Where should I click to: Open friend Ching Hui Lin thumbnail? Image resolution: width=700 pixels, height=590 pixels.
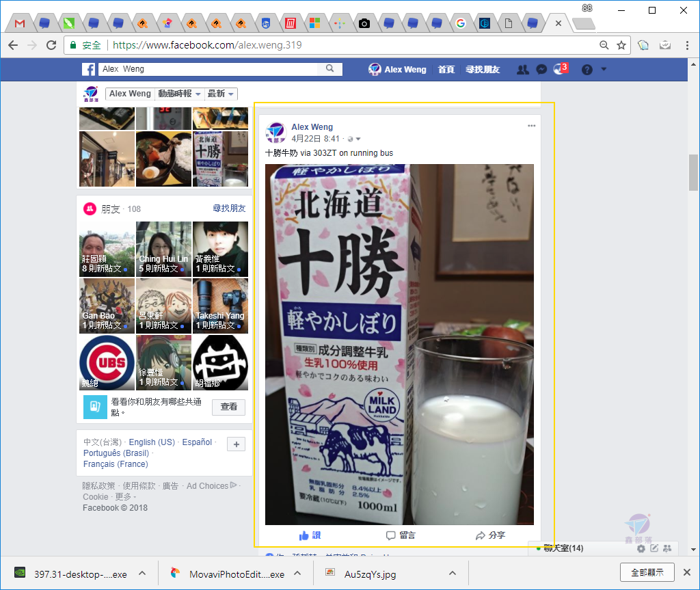pyautogui.click(x=164, y=250)
